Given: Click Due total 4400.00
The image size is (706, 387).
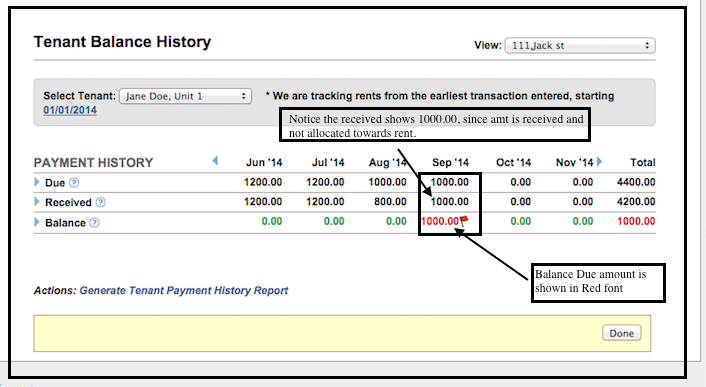Looking at the screenshot, I should (x=636, y=182).
